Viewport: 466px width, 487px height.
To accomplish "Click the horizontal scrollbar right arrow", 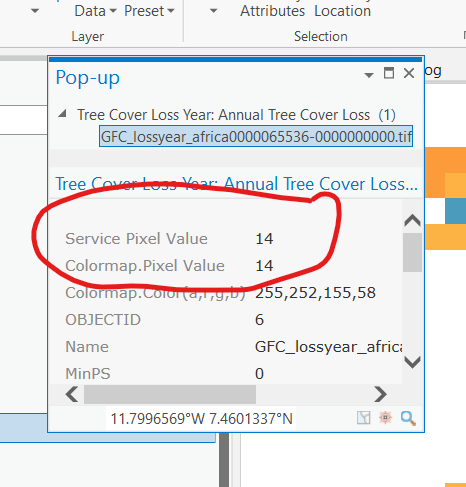I will point(380,394).
